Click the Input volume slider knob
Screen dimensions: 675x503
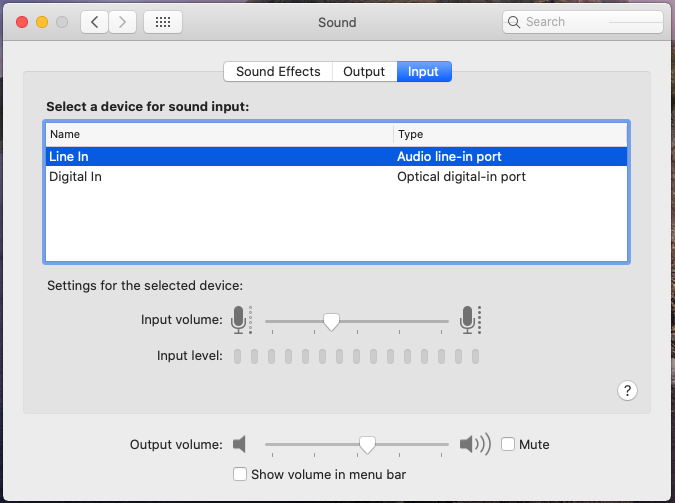(331, 322)
